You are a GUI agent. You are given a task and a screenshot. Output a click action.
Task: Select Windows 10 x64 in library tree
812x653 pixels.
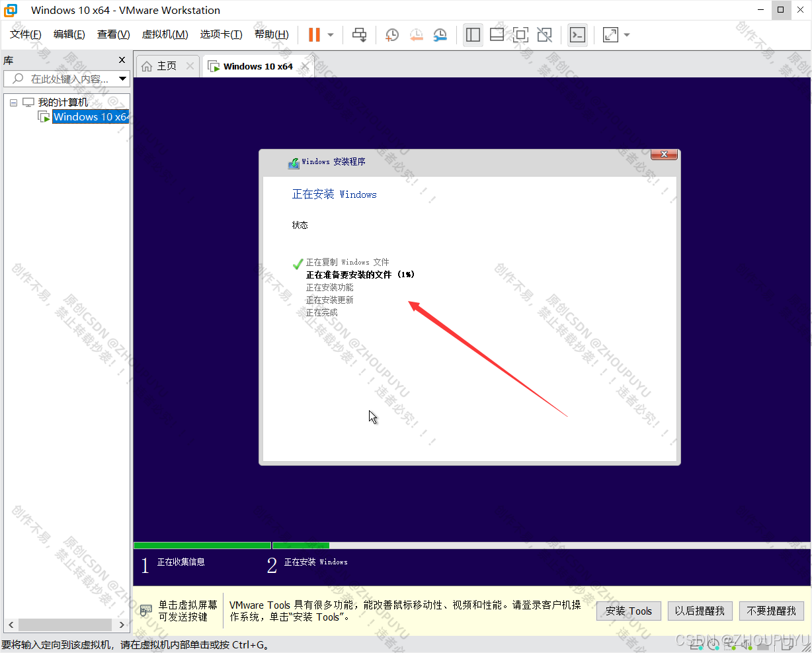point(91,116)
